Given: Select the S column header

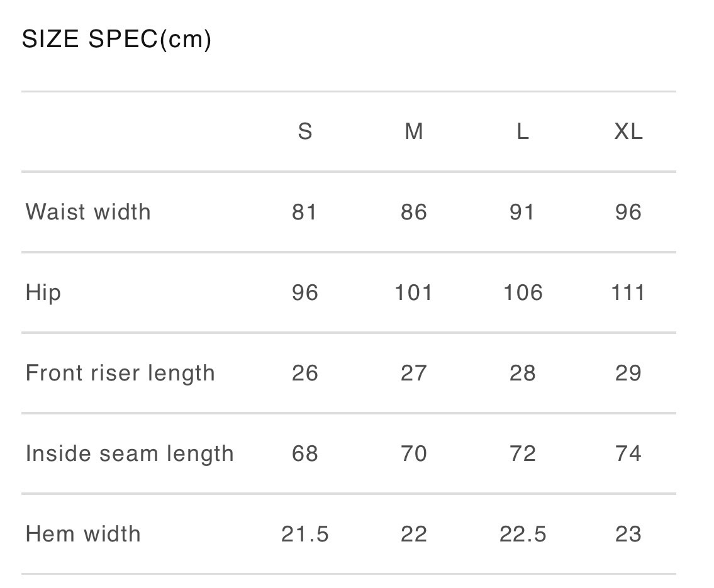Looking at the screenshot, I should pos(305,131).
